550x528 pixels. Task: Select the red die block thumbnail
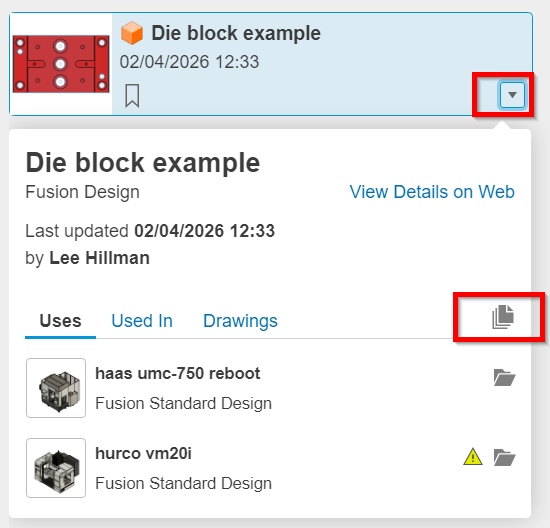coord(61,64)
